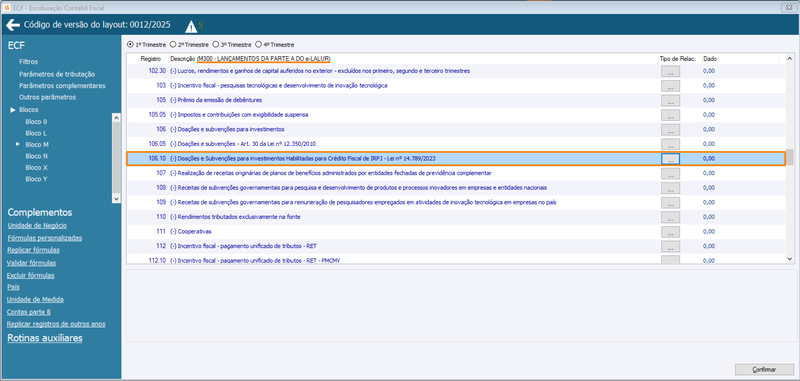Open the '...' button for row 106

tap(670, 130)
